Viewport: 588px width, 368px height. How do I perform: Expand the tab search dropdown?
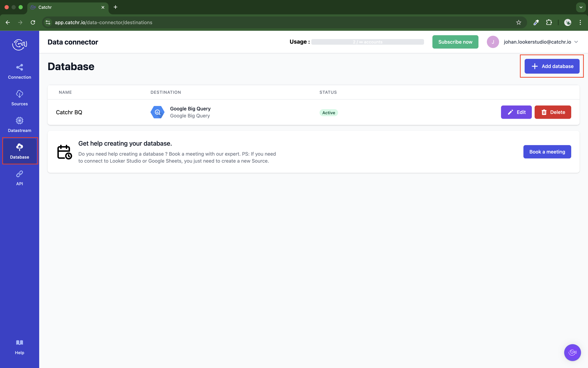[581, 7]
